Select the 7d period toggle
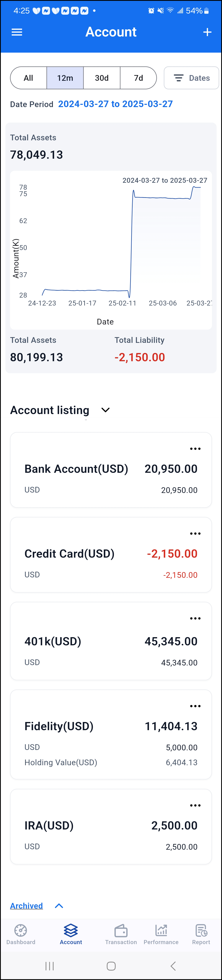Viewport: 222px width, 980px height. [139, 78]
